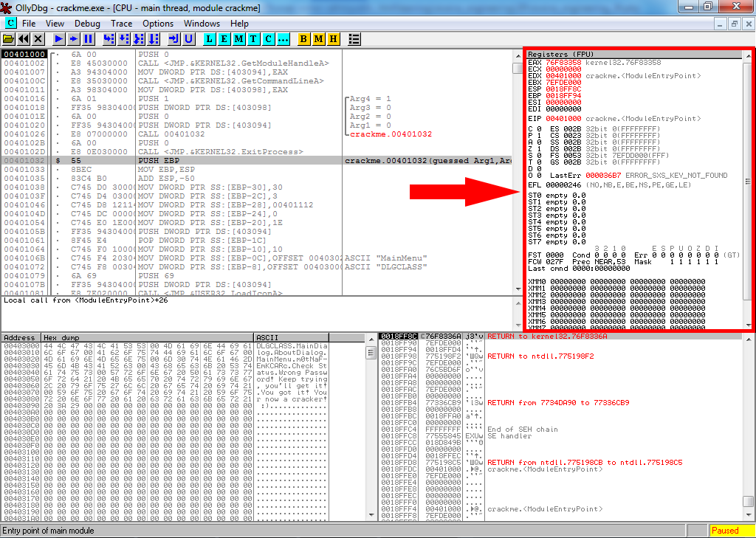
Task: Click the Hex dump column header
Action: coord(148,337)
